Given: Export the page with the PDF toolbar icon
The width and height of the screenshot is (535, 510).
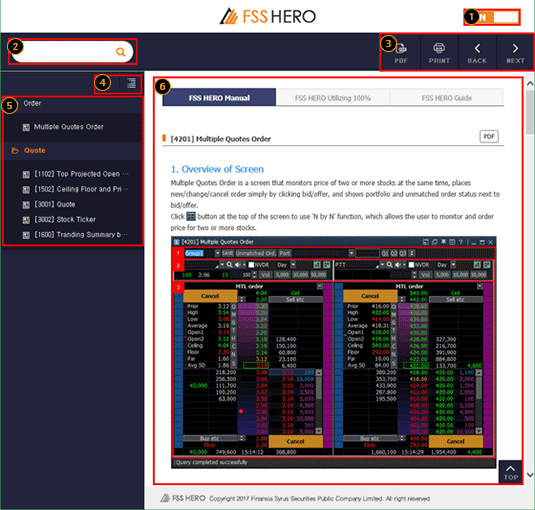Looking at the screenshot, I should click(x=401, y=53).
